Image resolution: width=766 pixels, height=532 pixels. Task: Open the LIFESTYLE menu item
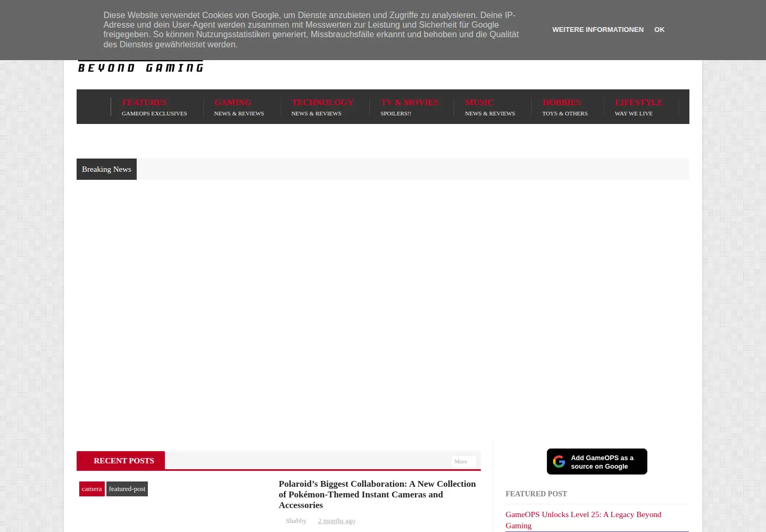point(639,107)
